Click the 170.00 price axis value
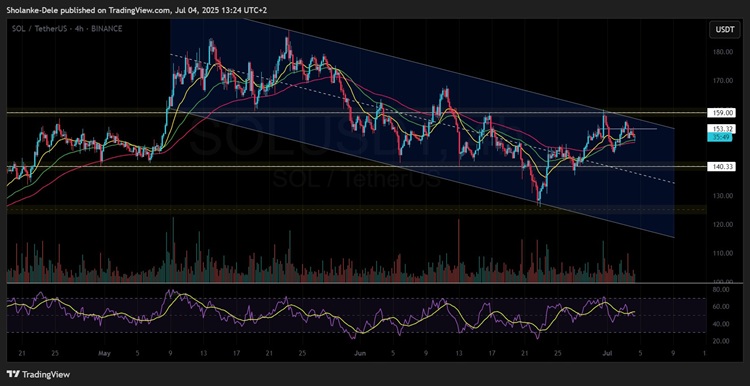Screen dimensions: 750x386 (722, 81)
